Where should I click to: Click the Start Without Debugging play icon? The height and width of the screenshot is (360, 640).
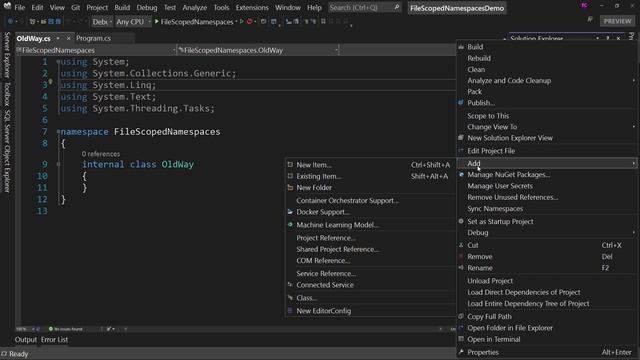(x=242, y=21)
